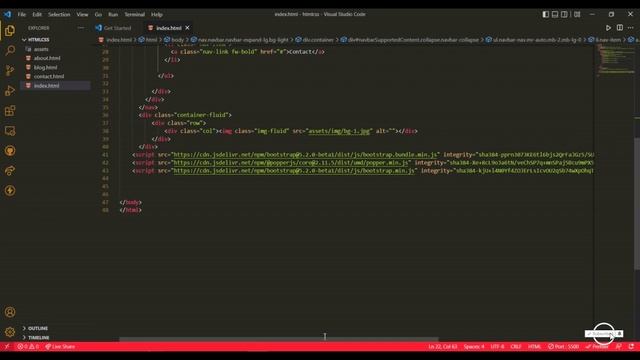This screenshot has height=360, width=640.
Task: Click Prettier in status bar
Action: point(597,347)
